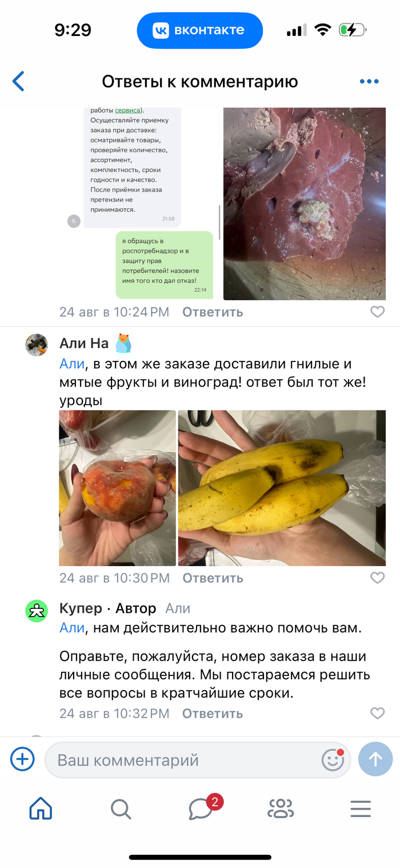The width and height of the screenshot is (400, 868).
Task: Reply to Купер's 10:32 PM comment
Action: pyautogui.click(x=213, y=714)
